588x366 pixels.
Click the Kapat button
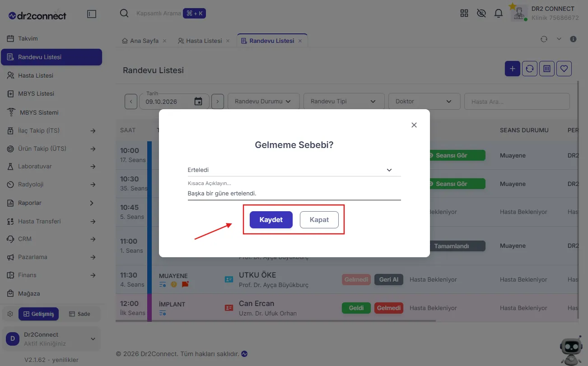click(x=319, y=220)
